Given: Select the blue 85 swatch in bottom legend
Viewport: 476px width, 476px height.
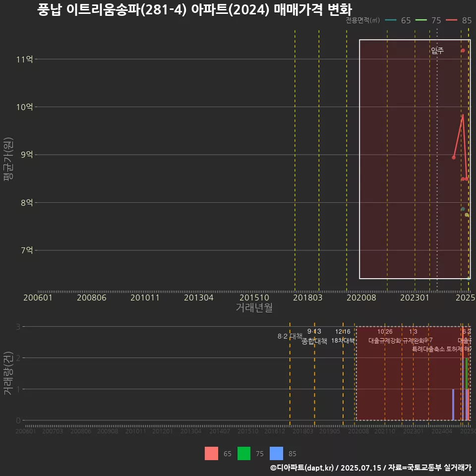Looking at the screenshot, I should (276, 454).
